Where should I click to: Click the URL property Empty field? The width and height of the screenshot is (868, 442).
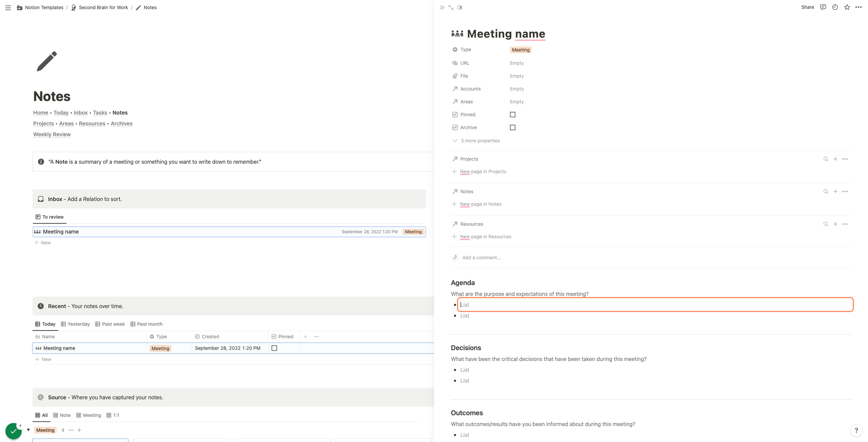(x=517, y=63)
